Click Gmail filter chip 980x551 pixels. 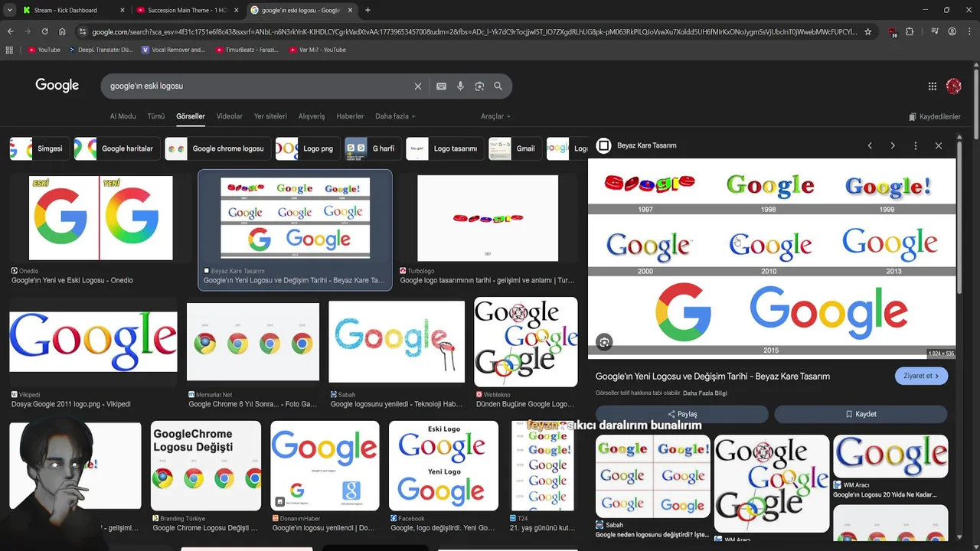pos(515,148)
